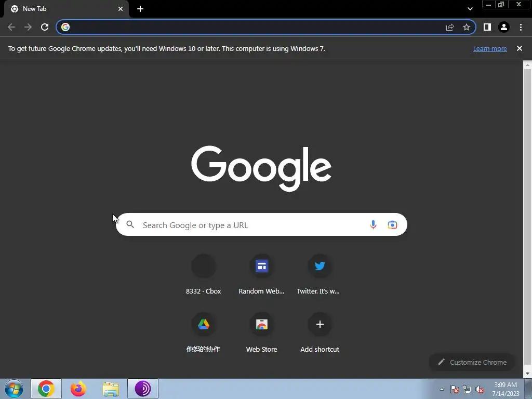The image size is (532, 399).
Task: Launch Firefox from the taskbar
Action: (x=78, y=389)
